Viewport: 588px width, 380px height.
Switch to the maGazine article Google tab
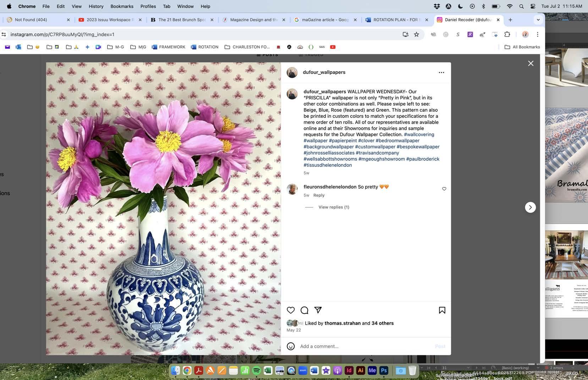pyautogui.click(x=325, y=20)
